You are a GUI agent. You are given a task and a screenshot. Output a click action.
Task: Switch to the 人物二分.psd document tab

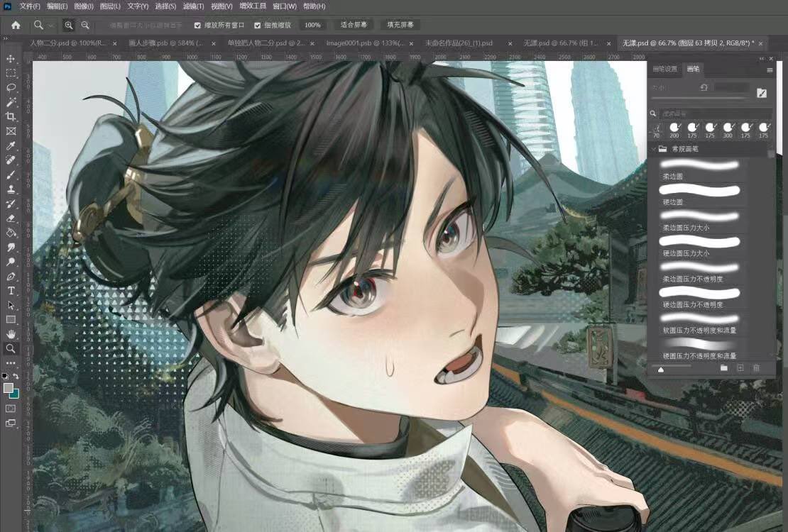68,43
